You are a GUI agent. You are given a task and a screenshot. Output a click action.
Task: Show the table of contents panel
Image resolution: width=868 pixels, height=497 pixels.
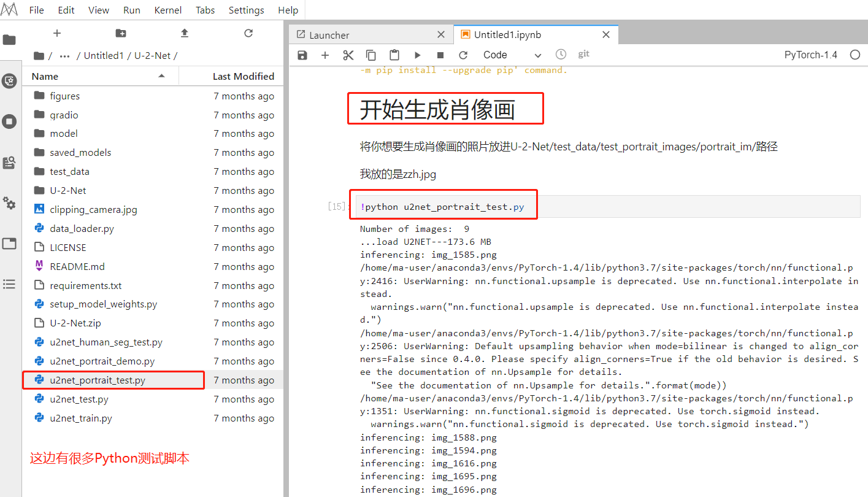9,284
